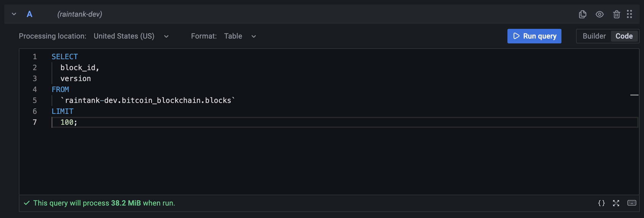Click the format code braces icon
644x218 pixels.
[601, 203]
